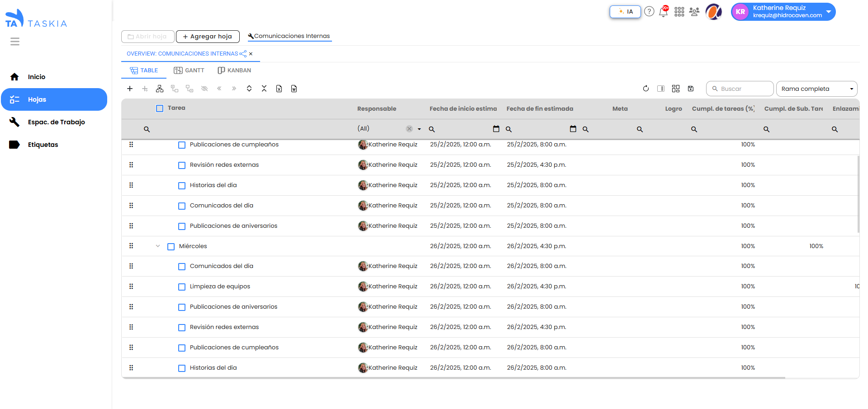868x409 pixels.
Task: Open the Rama completa dropdown
Action: tap(816, 89)
